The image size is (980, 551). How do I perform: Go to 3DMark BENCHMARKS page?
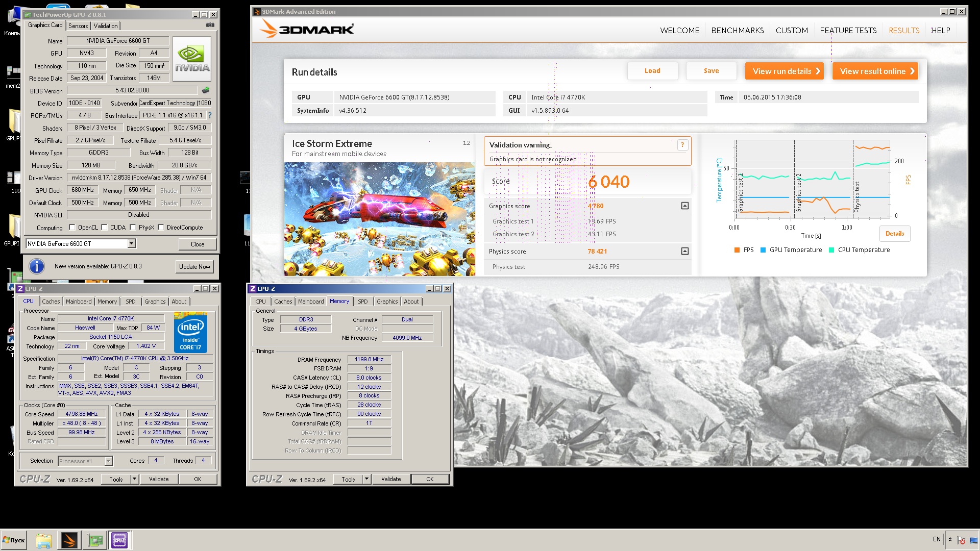[738, 31]
